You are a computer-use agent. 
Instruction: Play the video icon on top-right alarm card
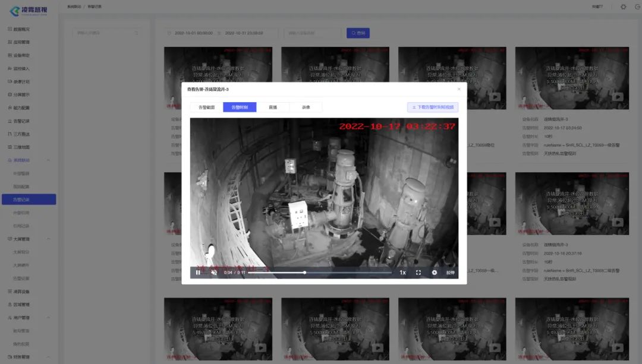(x=618, y=97)
